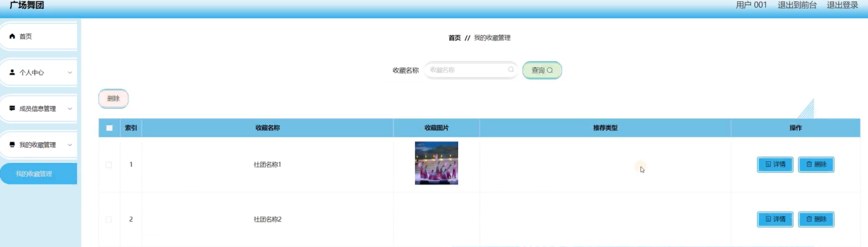Viewport: 868px width, 247px height.
Task: Click the 推荐类型 column header
Action: [605, 128]
